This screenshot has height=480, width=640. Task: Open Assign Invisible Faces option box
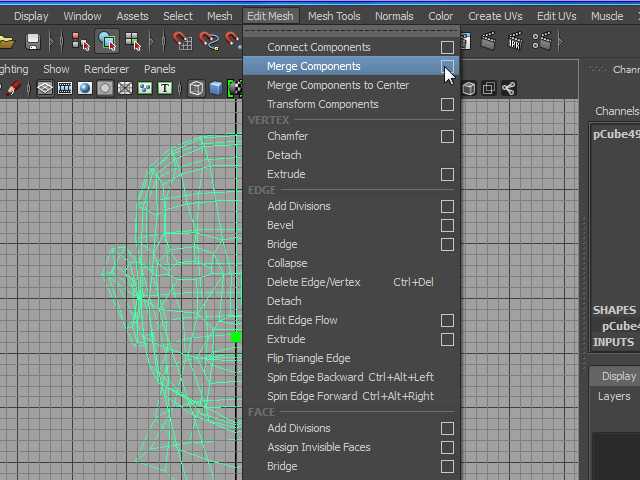[447, 447]
